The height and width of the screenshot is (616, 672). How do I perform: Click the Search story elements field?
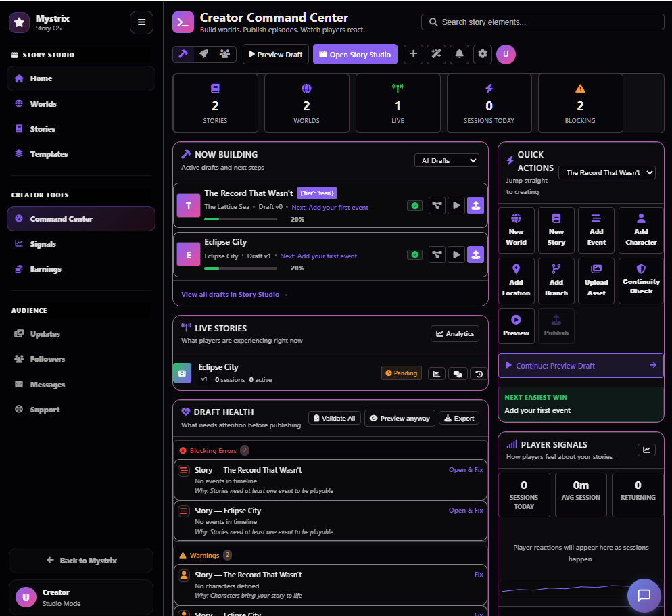(542, 22)
